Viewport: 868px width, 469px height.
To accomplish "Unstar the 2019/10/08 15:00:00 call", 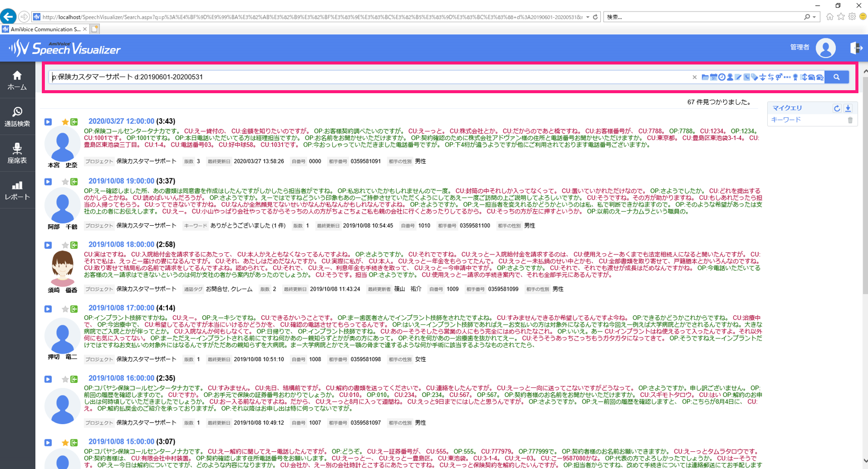I will coord(65,442).
